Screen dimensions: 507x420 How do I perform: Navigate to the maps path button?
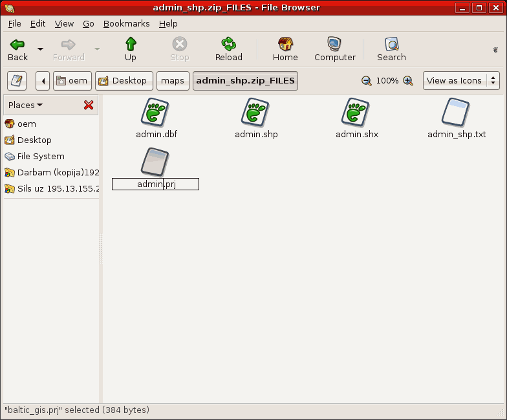pos(173,80)
